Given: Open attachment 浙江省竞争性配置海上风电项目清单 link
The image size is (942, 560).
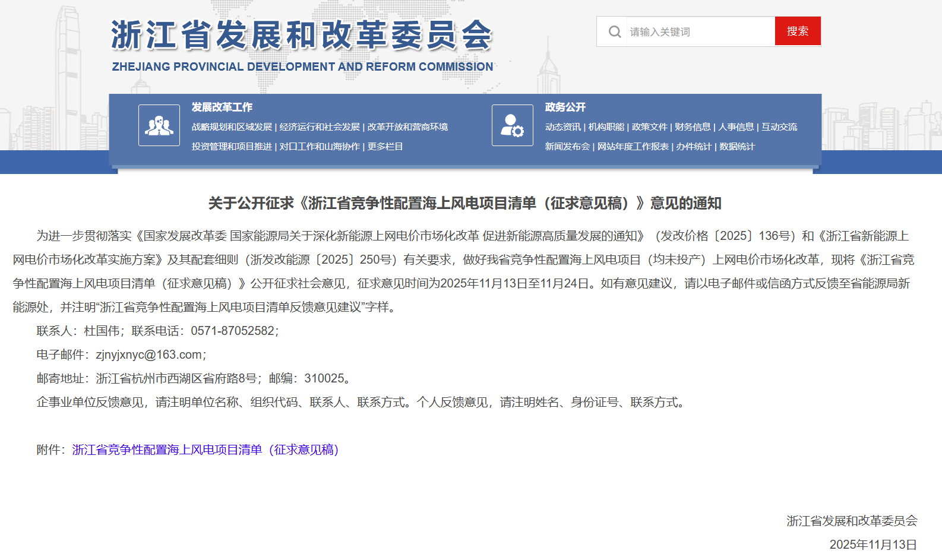Looking at the screenshot, I should (206, 450).
